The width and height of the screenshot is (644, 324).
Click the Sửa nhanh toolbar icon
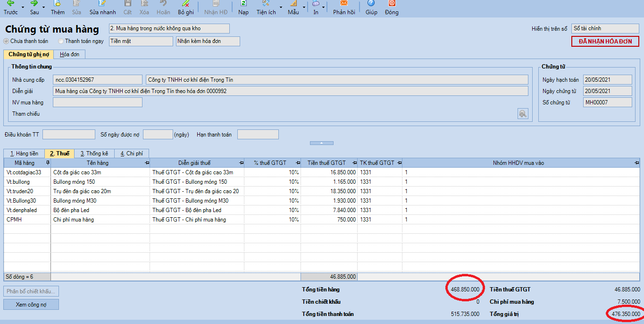tap(102, 3)
